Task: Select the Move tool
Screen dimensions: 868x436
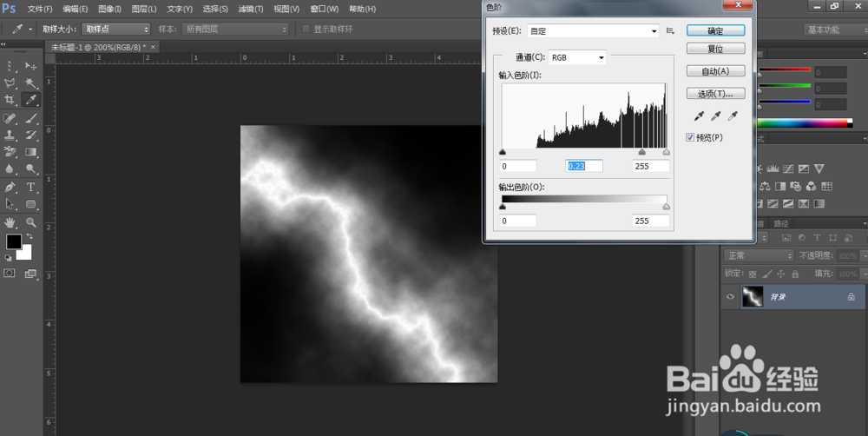Action: tap(31, 67)
